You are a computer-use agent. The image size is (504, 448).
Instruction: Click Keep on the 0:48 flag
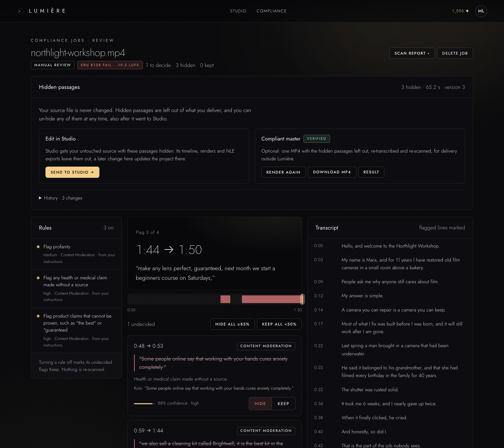point(283,404)
